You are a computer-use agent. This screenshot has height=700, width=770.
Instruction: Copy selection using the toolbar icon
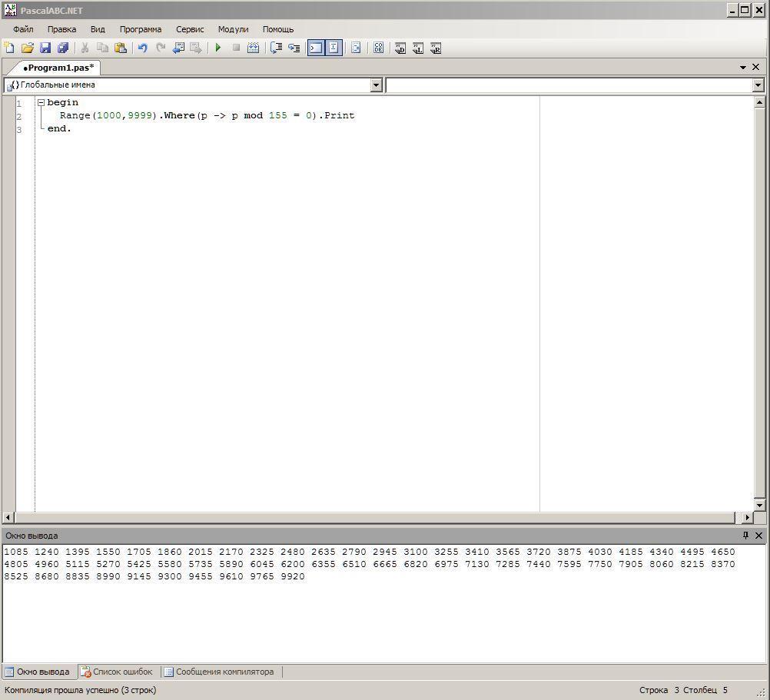point(103,48)
